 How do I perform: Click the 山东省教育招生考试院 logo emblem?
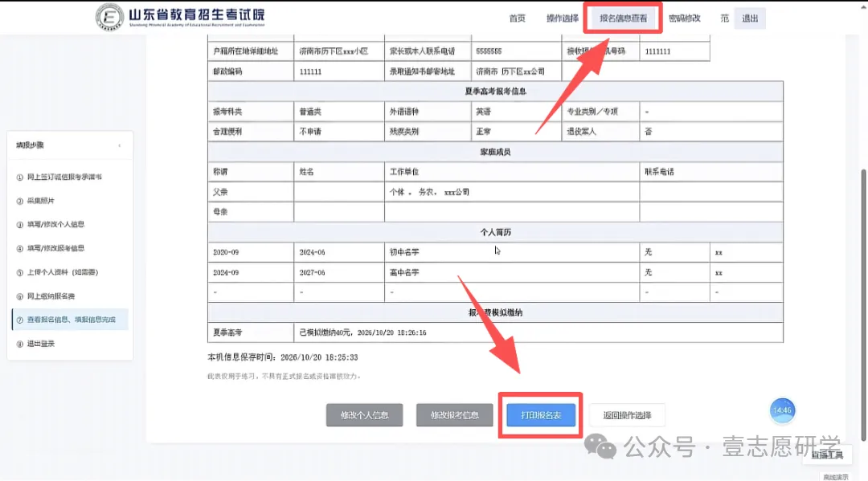109,17
